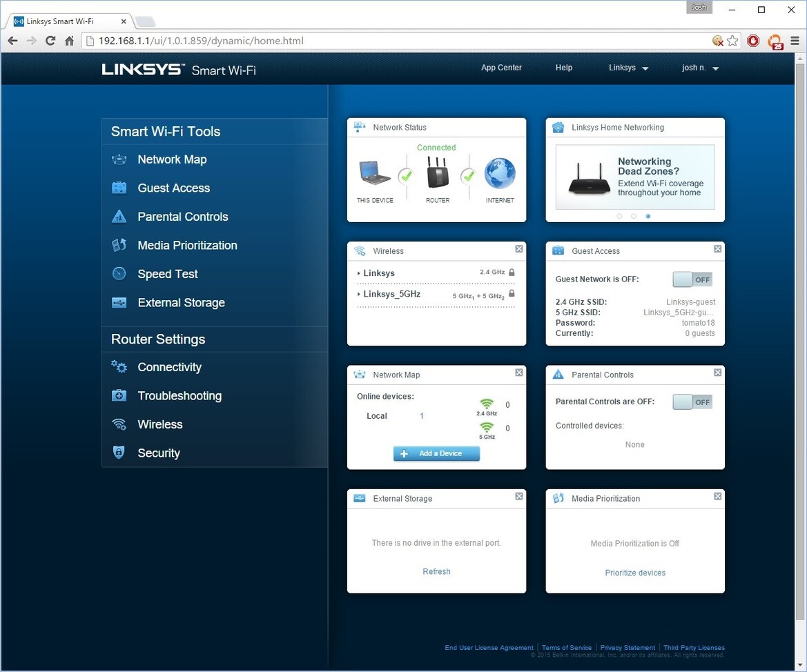The height and width of the screenshot is (672, 807).
Task: Open the Terms of Service link
Action: tap(567, 648)
